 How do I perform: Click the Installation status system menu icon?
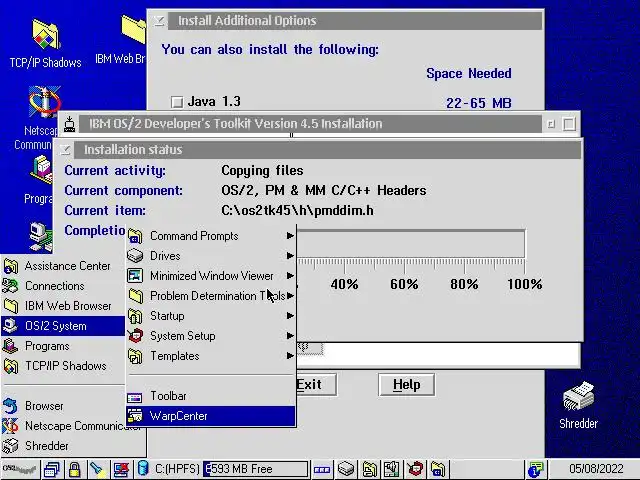pyautogui.click(x=65, y=150)
